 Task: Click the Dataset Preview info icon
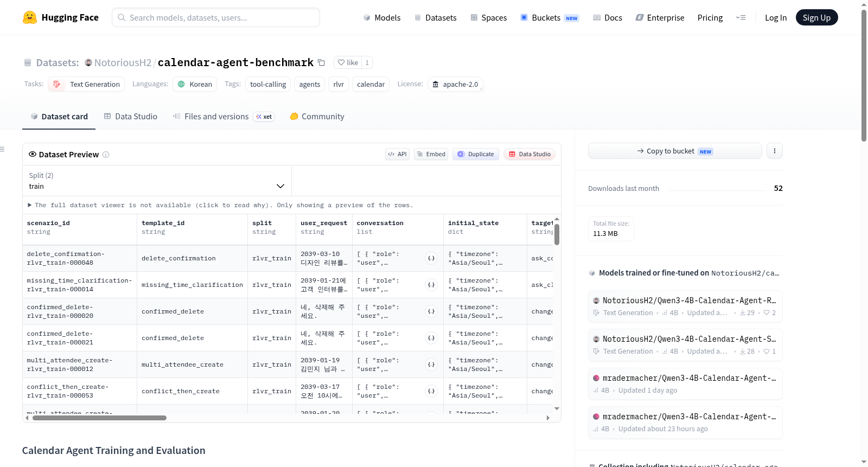[x=106, y=155]
